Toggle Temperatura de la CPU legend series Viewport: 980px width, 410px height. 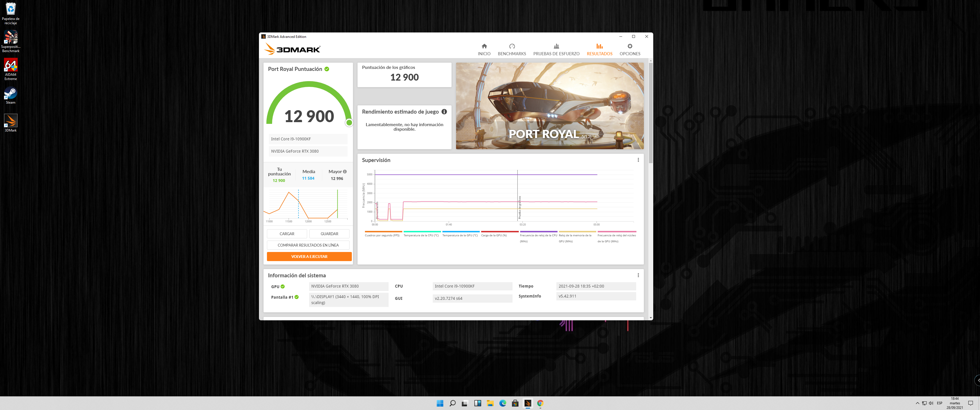[422, 234]
